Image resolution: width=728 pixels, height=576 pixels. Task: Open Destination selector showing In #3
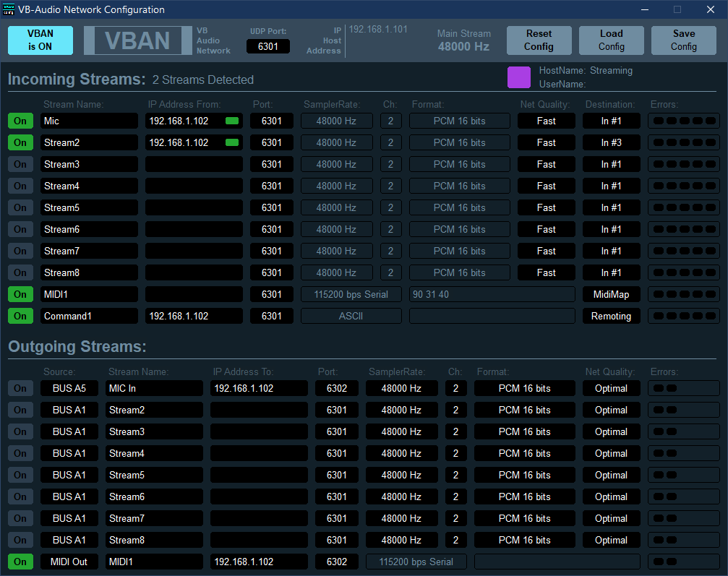pos(611,142)
